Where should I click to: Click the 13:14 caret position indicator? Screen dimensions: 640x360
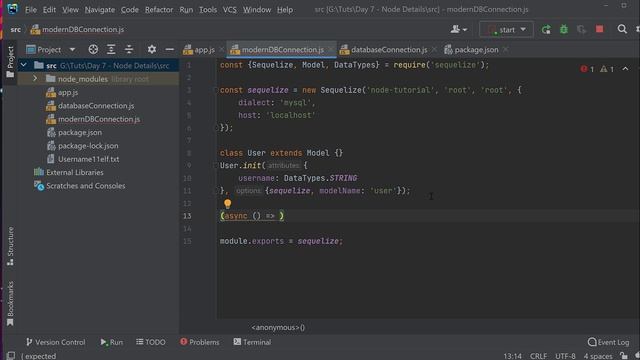coord(512,356)
